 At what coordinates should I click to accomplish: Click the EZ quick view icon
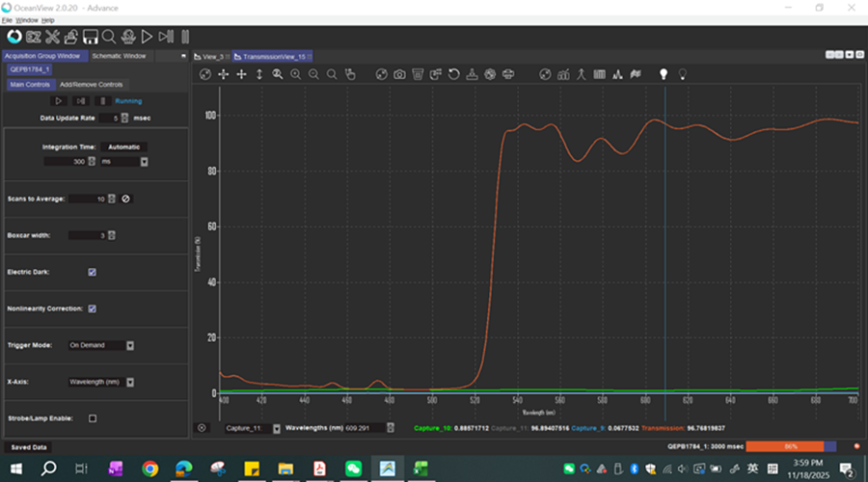pos(34,37)
